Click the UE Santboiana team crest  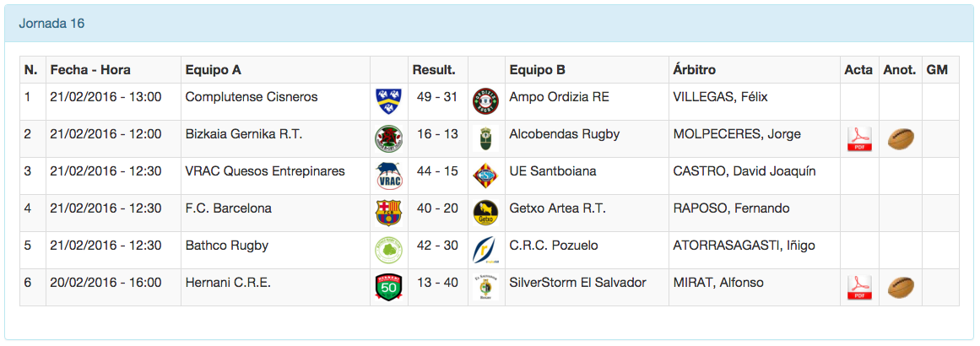(x=485, y=176)
